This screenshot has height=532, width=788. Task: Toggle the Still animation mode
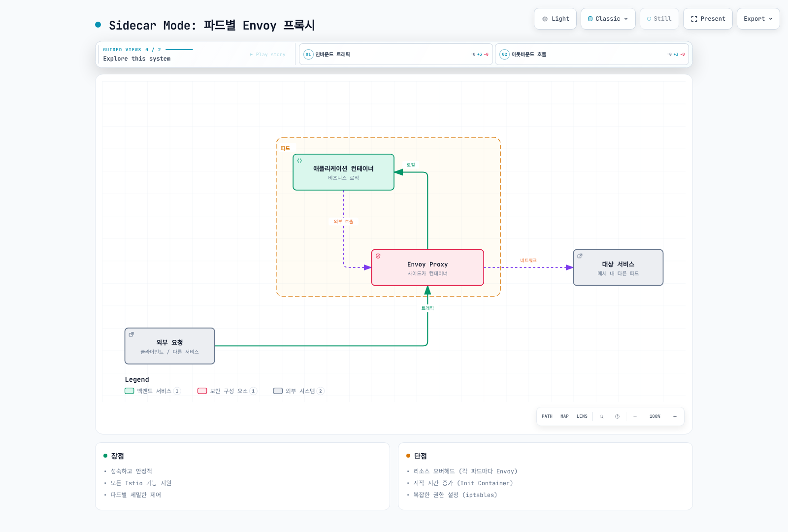tap(659, 19)
